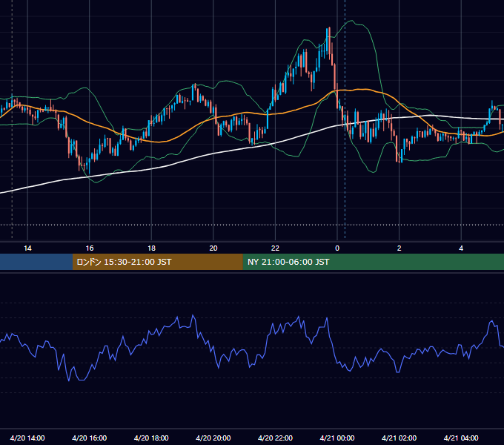Click the 4/20 18:00 label on oscillator axis
Screen dimensions: 504x445
coord(151,438)
